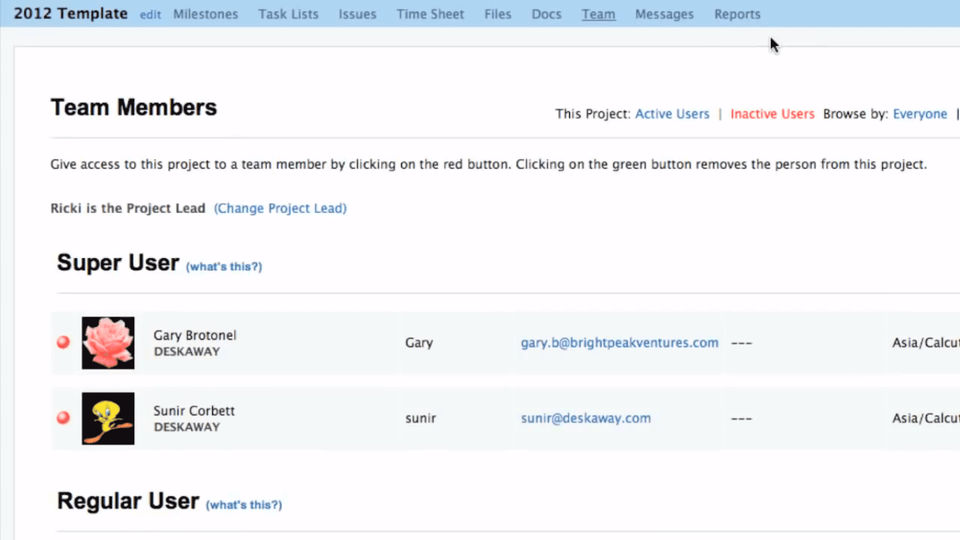
Task: Email gary.b@brightpeakventures.com
Action: tap(620, 343)
